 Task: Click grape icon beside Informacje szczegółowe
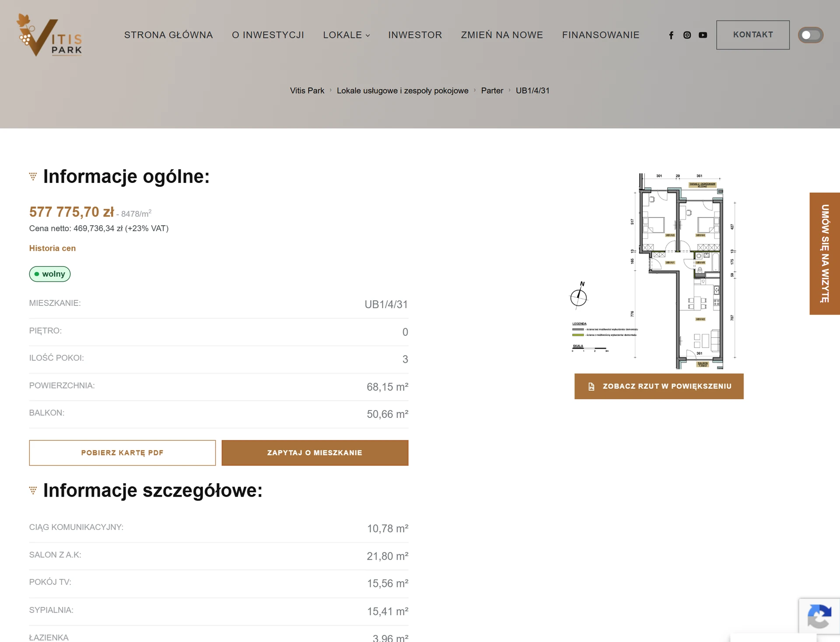(33, 490)
